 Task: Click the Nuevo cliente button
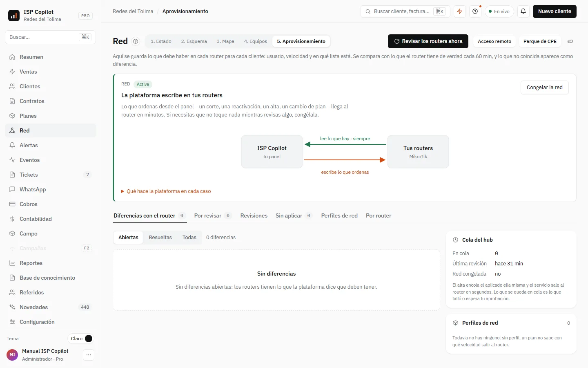click(x=555, y=11)
